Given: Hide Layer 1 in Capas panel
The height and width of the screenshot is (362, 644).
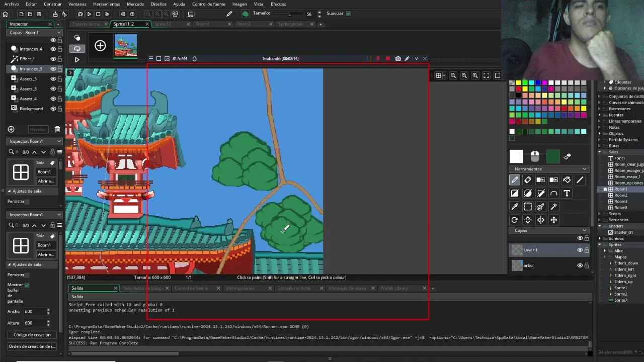Looking at the screenshot, I should [580, 250].
